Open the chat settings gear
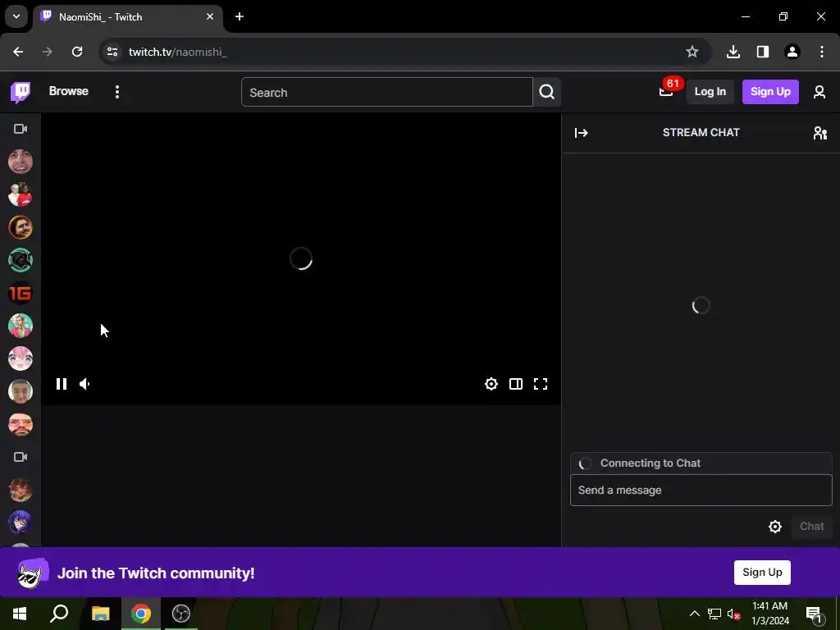Viewport: 840px width, 630px height. (x=775, y=527)
